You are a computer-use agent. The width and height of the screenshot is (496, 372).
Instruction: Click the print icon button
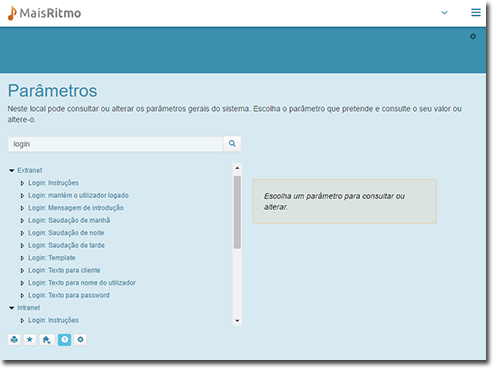(14, 340)
